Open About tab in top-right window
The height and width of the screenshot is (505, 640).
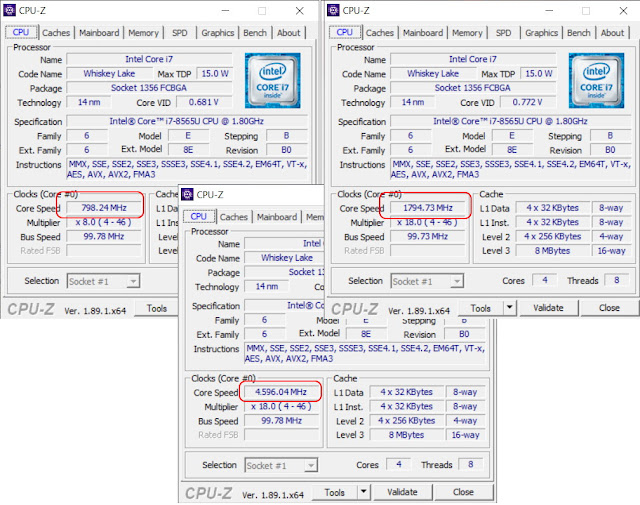pos(612,33)
